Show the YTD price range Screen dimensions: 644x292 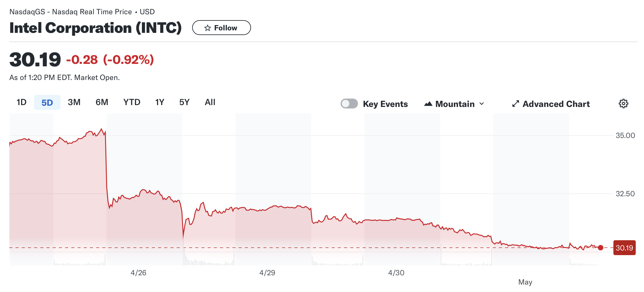tap(132, 102)
